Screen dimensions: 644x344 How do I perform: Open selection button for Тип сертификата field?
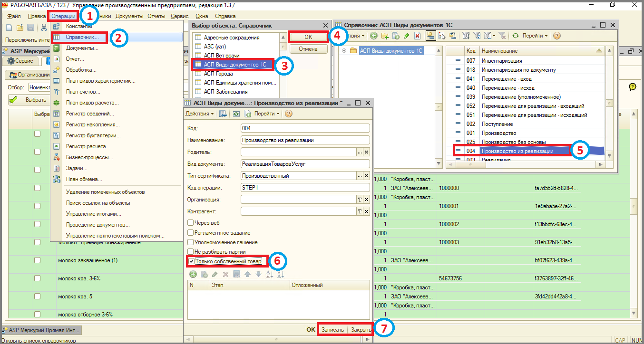360,176
